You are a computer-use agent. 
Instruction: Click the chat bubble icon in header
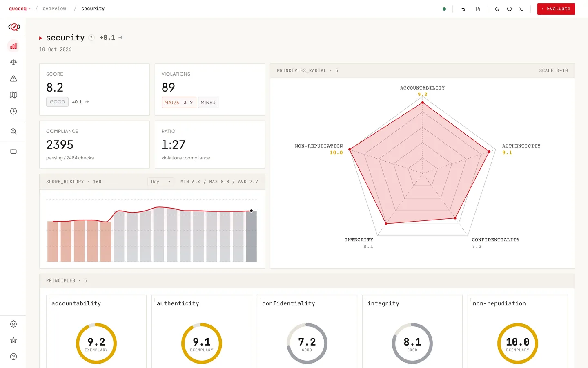pos(509,9)
